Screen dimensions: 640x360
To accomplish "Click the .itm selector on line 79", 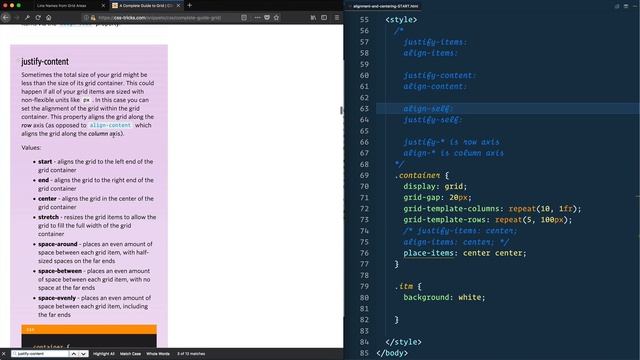I will click(404, 286).
